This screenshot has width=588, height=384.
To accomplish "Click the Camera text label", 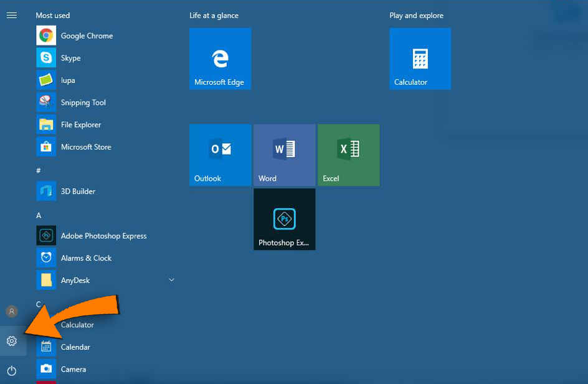I will click(x=73, y=370).
